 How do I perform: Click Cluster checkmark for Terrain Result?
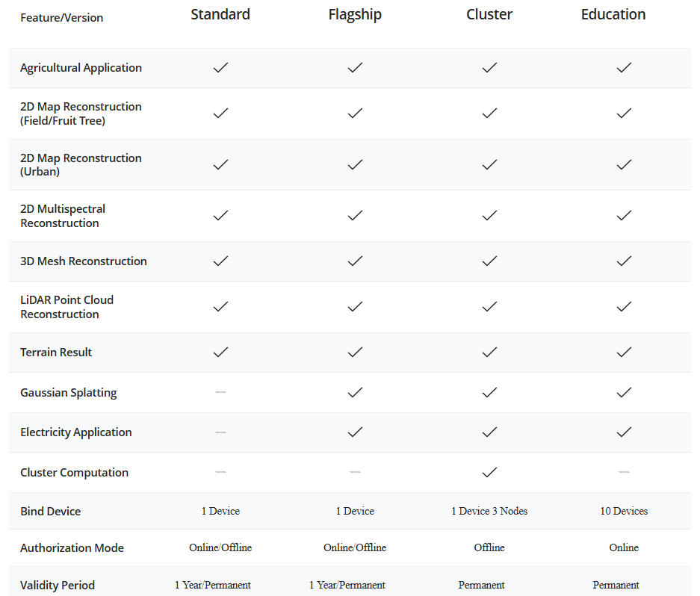tap(489, 352)
